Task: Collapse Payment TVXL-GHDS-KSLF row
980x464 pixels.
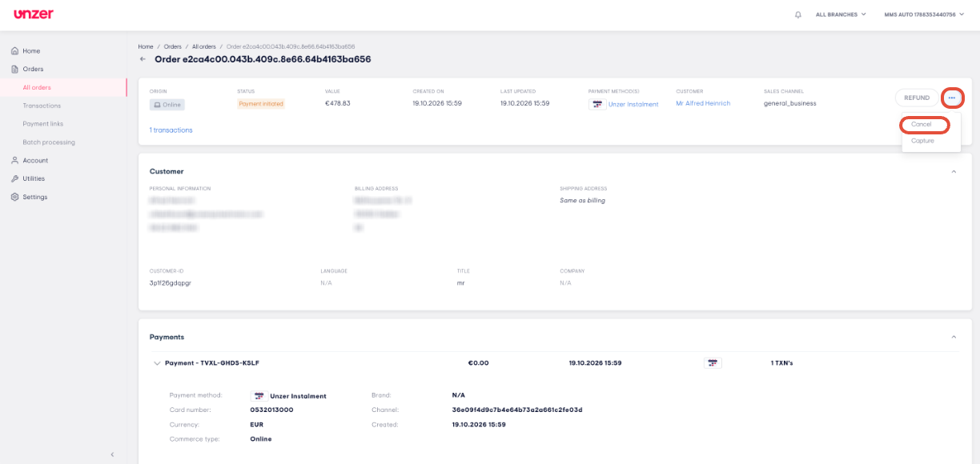Action: (157, 363)
